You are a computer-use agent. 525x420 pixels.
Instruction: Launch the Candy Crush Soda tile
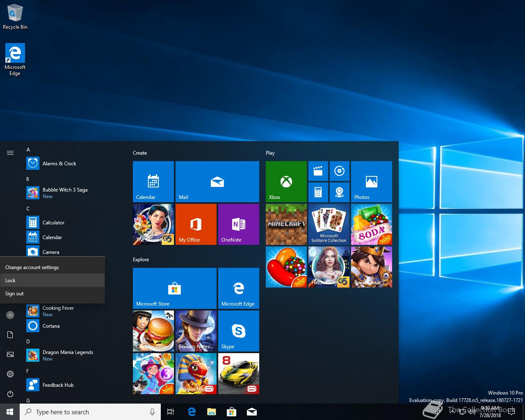click(372, 224)
